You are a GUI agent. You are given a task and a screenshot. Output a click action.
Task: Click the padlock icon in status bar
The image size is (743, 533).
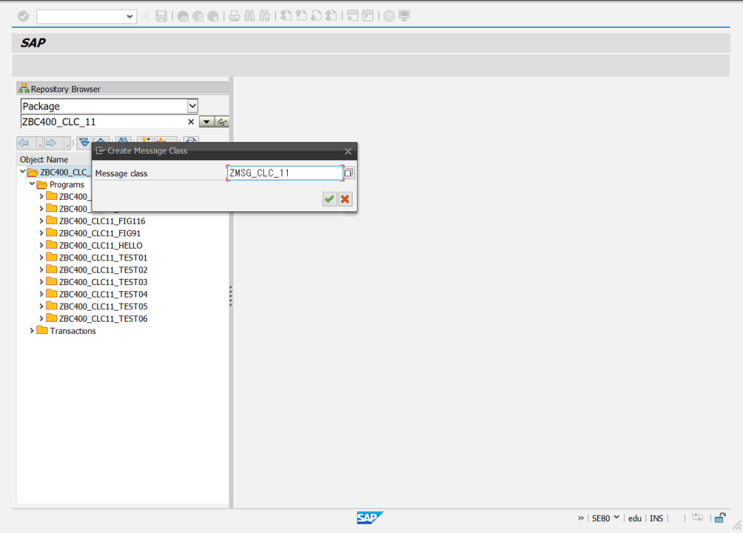tap(720, 517)
